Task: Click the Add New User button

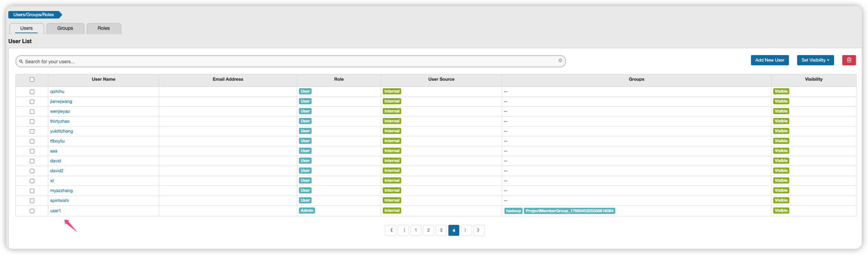Action: pos(770,60)
